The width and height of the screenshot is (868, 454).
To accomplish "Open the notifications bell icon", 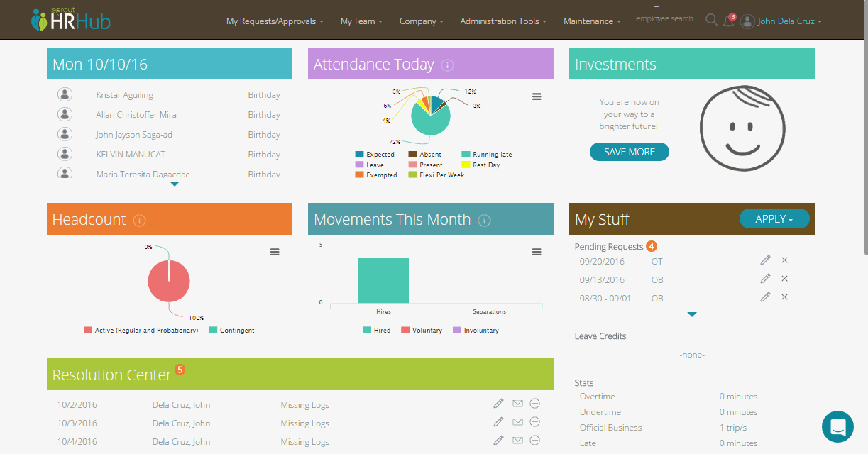I will click(727, 21).
